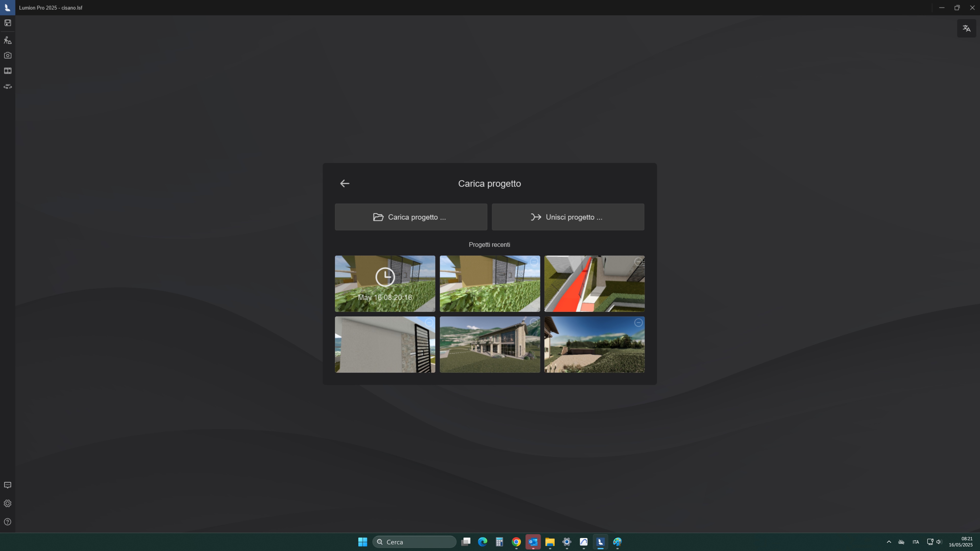980x551 pixels.
Task: Open the volume control in system tray
Action: tap(939, 542)
